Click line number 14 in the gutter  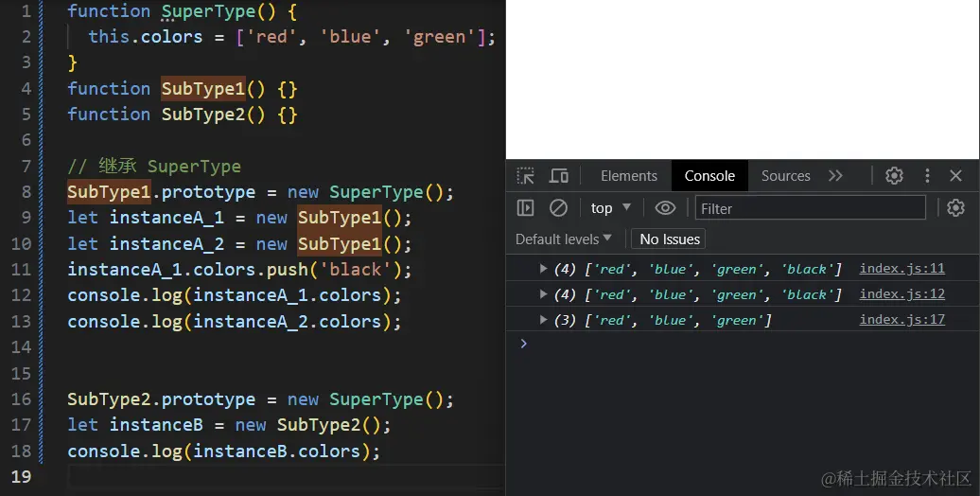pyautogui.click(x=21, y=347)
